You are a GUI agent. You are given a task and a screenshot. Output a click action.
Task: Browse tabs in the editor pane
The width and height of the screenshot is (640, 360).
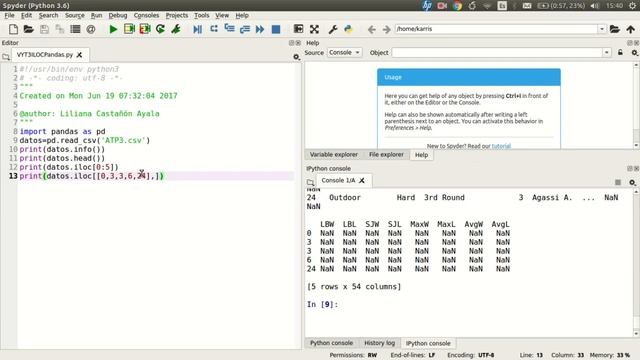tap(6, 57)
